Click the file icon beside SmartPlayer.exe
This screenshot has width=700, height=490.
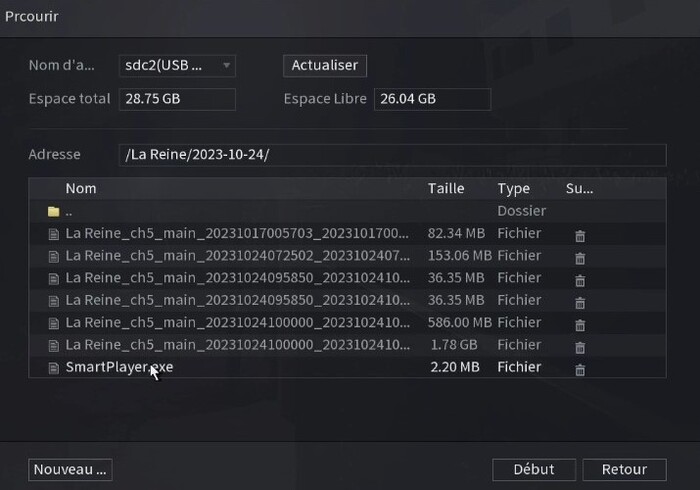(54, 368)
